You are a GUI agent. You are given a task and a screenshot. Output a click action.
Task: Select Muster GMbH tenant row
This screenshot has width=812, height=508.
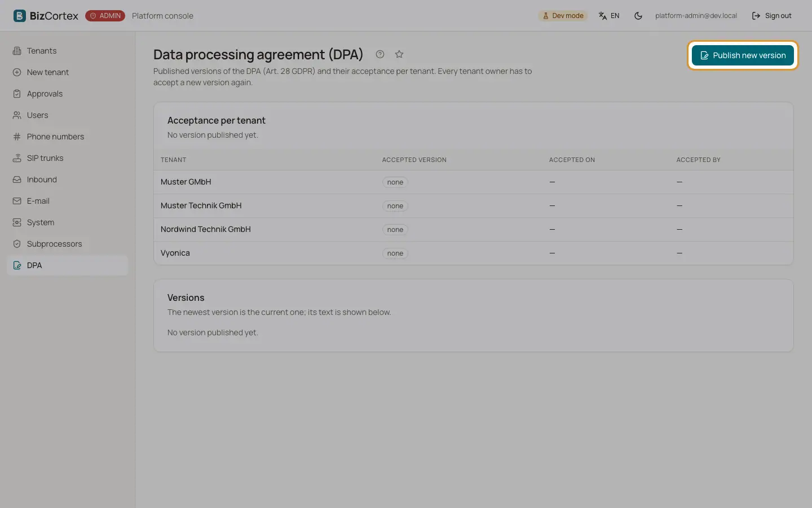point(474,182)
